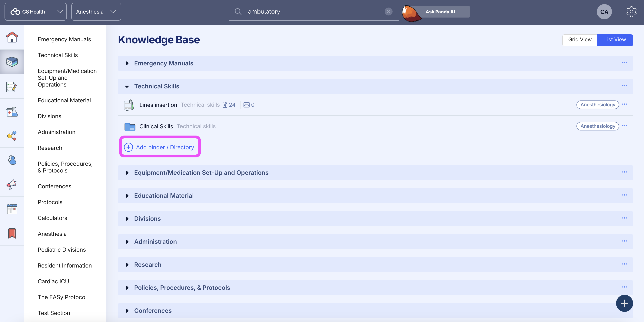Viewport: 644px width, 322px height.
Task: Open more options for Policies section
Action: pos(624,287)
